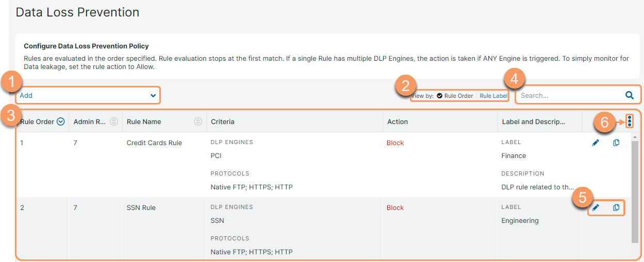Viewport: 644px width, 262px height.
Task: Sort using the Admin Rank column icon
Action: pos(114,122)
